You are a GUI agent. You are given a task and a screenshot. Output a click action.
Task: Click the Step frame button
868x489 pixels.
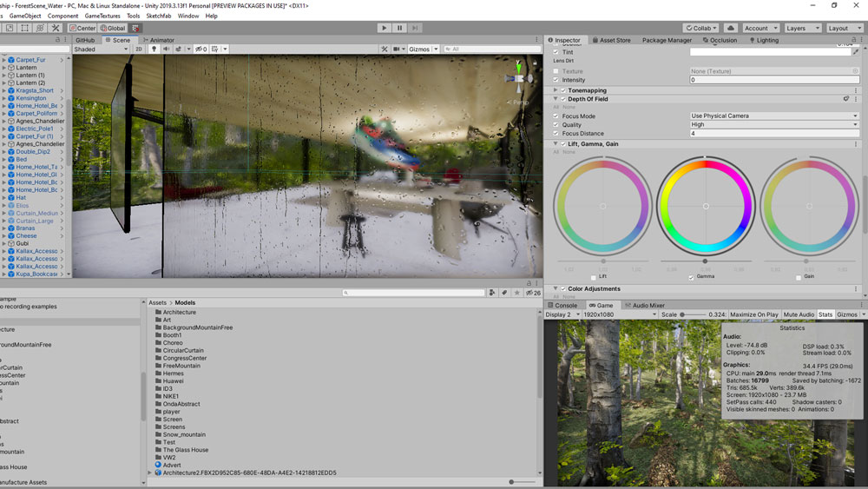pos(415,28)
